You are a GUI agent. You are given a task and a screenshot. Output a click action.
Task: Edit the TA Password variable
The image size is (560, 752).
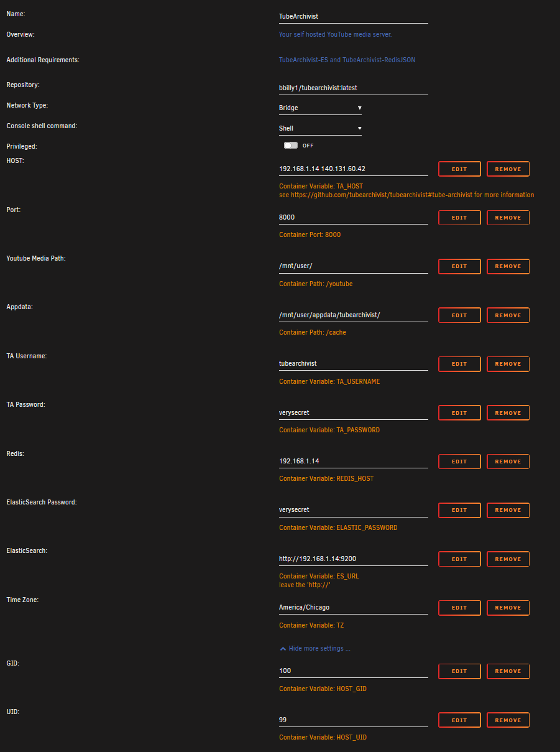click(x=459, y=413)
